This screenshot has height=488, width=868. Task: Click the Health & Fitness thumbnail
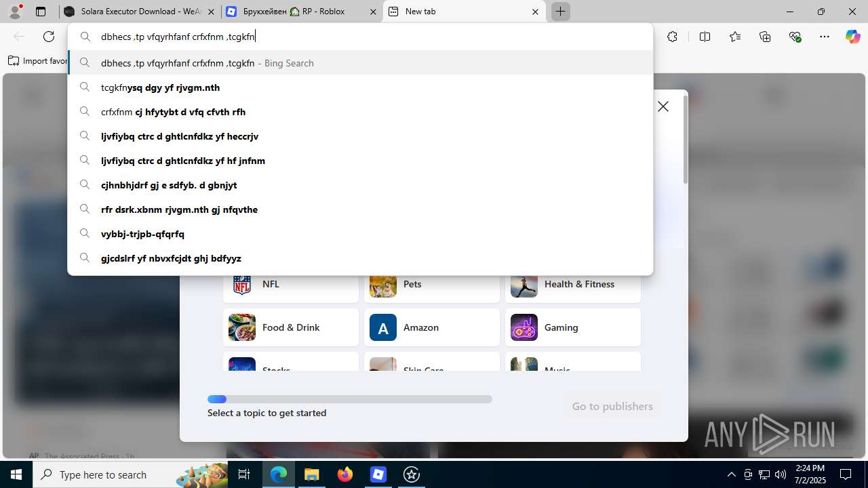524,286
